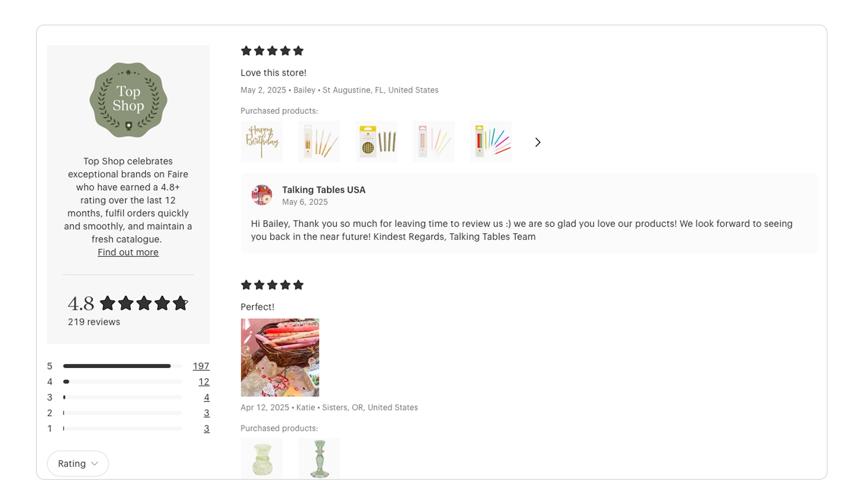The height and width of the screenshot is (504, 864).
Task: Open the green glass candlestick thumbnail
Action: pyautogui.click(x=319, y=459)
